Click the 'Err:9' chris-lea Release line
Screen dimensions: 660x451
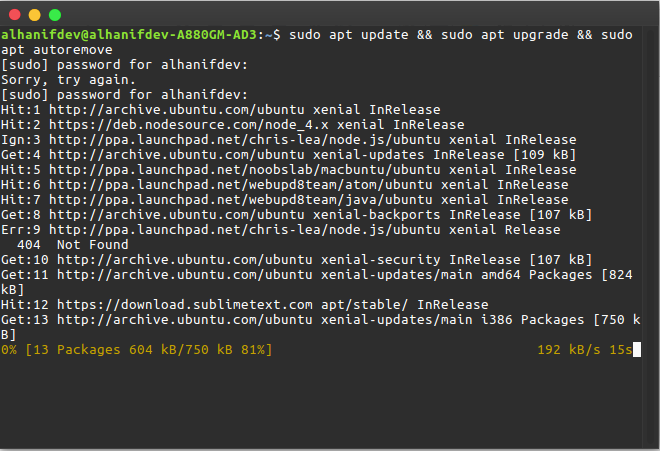click(x=281, y=230)
